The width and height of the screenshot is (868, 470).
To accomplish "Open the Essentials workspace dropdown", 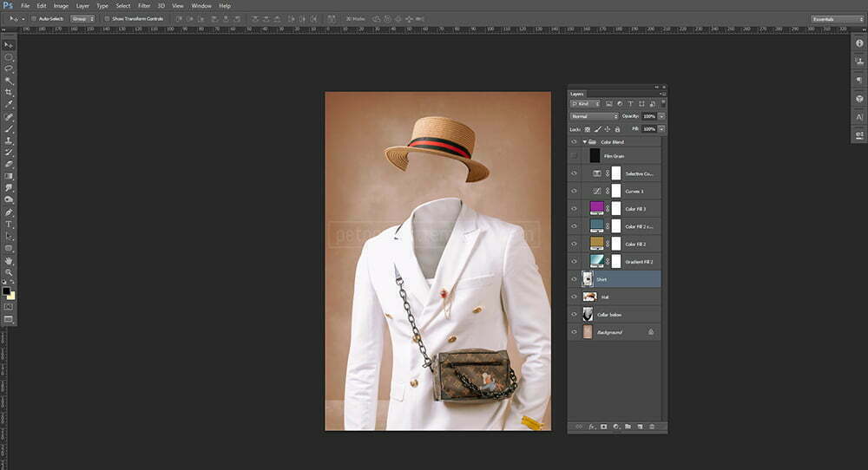I will click(836, 18).
